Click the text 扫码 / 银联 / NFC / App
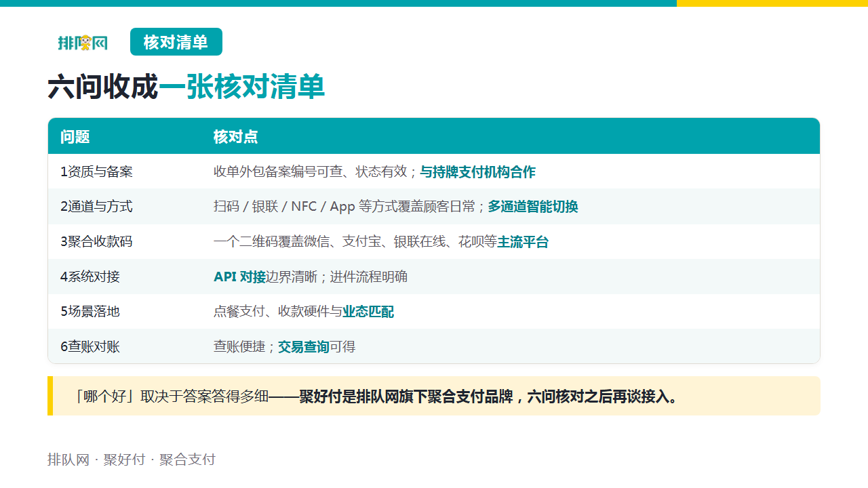868x488 pixels. point(284,207)
